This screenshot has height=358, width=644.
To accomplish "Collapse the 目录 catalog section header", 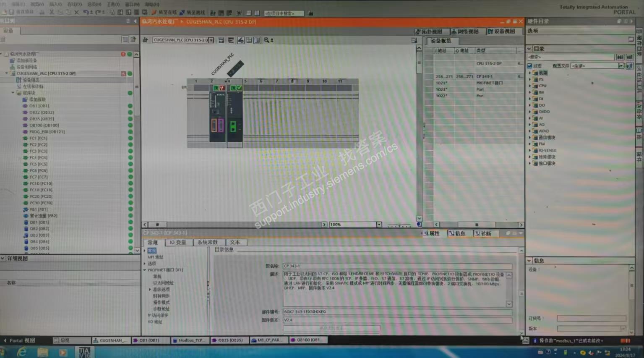I will 529,49.
